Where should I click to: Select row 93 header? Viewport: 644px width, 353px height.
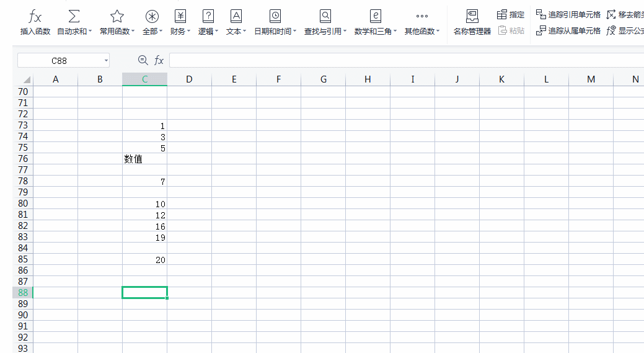tap(23, 348)
